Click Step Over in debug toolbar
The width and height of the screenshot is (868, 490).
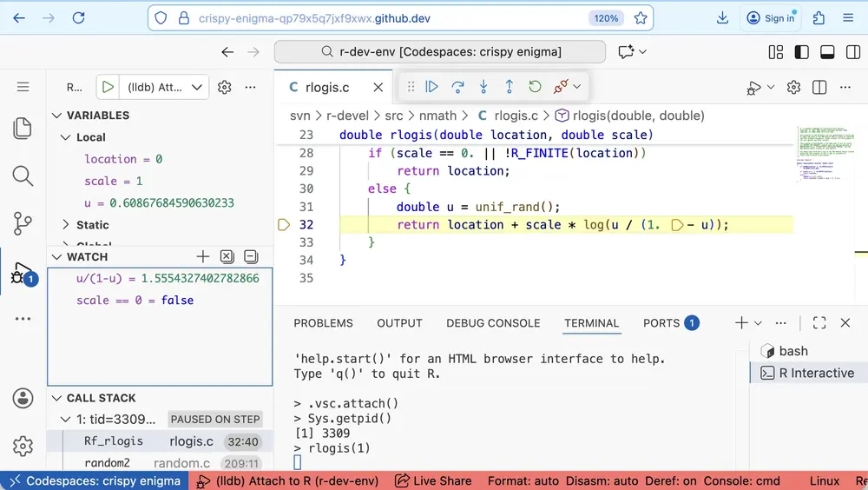coord(458,87)
